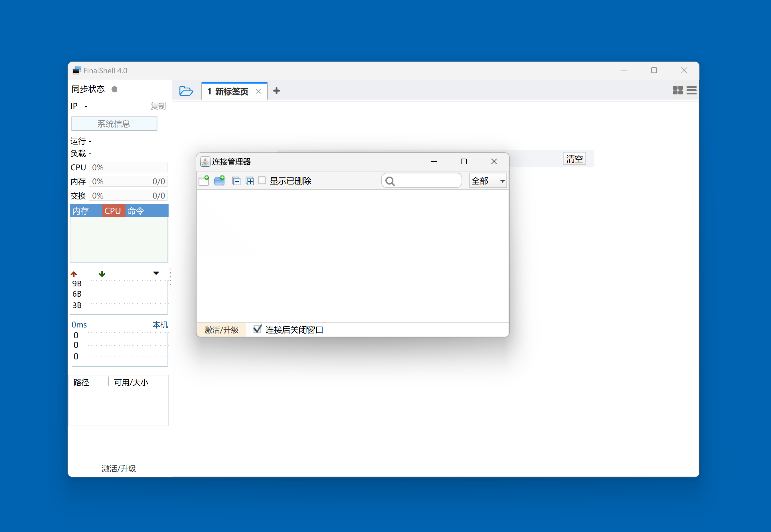Enable the 显示已删除 checkbox

(x=262, y=181)
